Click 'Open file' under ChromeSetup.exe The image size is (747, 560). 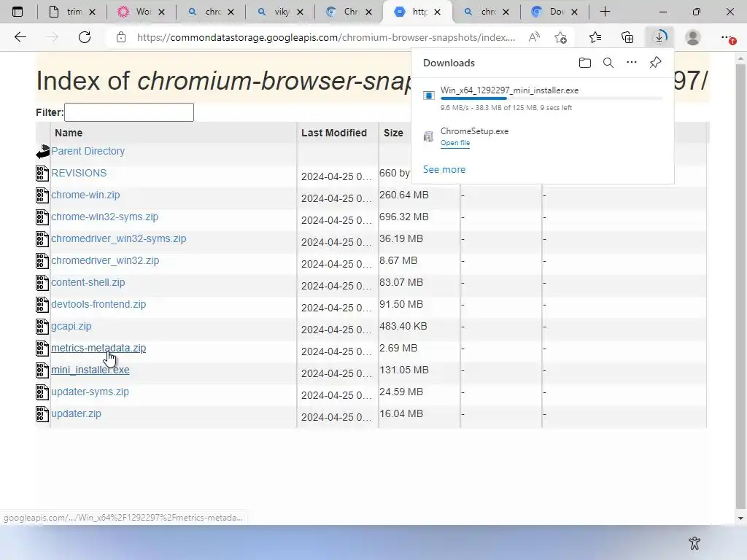pyautogui.click(x=455, y=143)
